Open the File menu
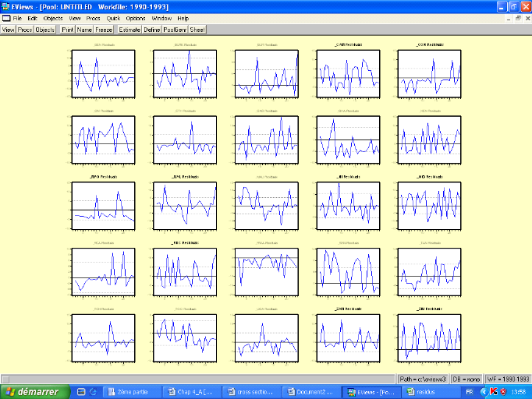Viewport: 532px width, 399px height. pos(17,18)
